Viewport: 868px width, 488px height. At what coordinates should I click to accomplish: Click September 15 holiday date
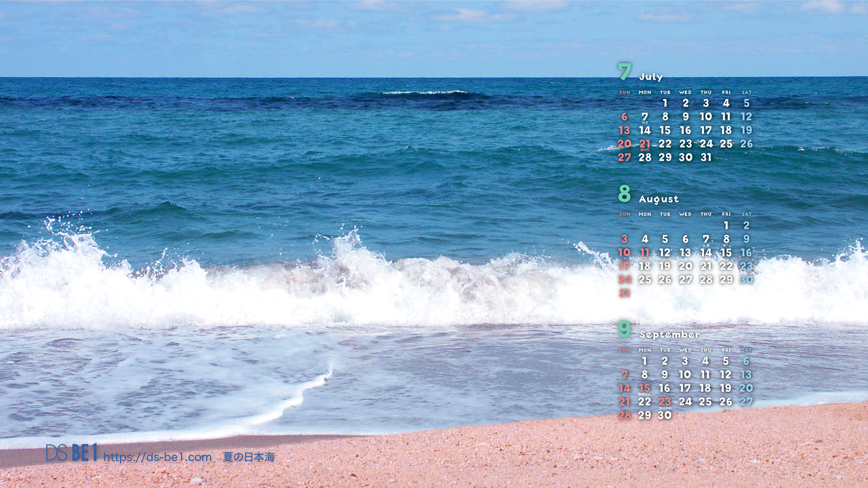pyautogui.click(x=645, y=388)
